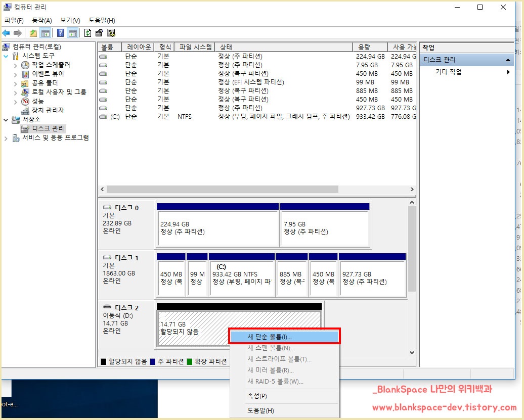Screen dimensions: 524x420
Task: Select 컴퓨터 관리(로컬) root node
Action: click(37, 46)
